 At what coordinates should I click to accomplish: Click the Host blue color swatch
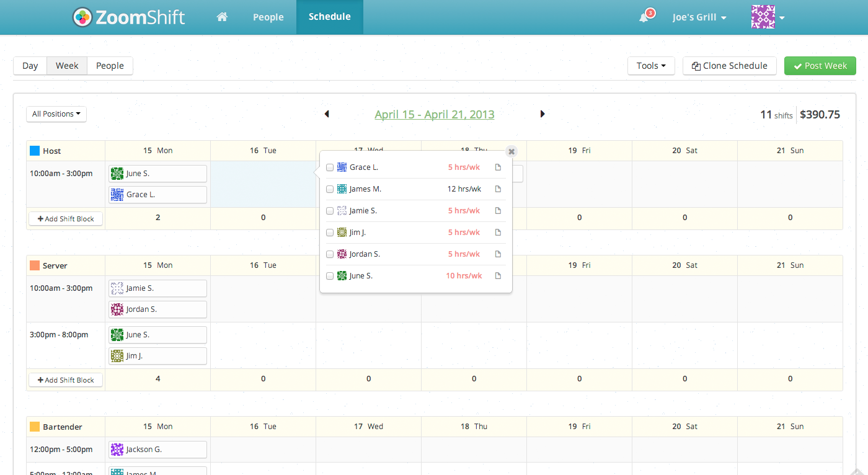pos(35,151)
